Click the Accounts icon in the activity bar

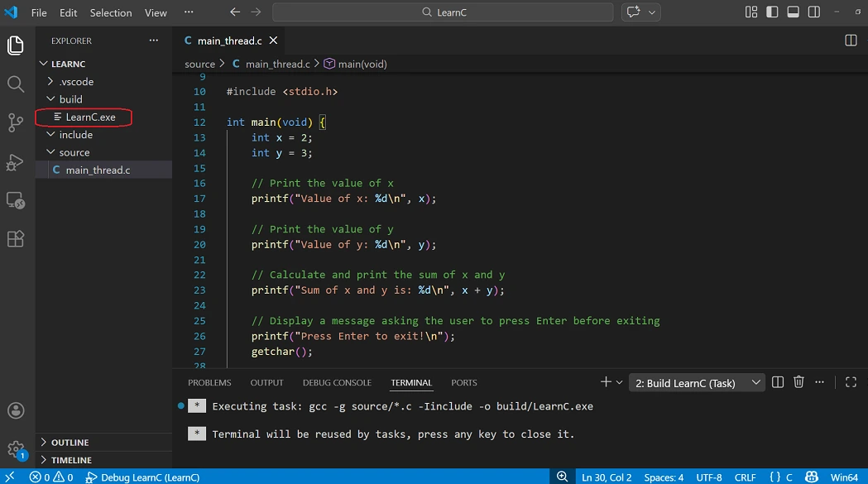pyautogui.click(x=15, y=410)
